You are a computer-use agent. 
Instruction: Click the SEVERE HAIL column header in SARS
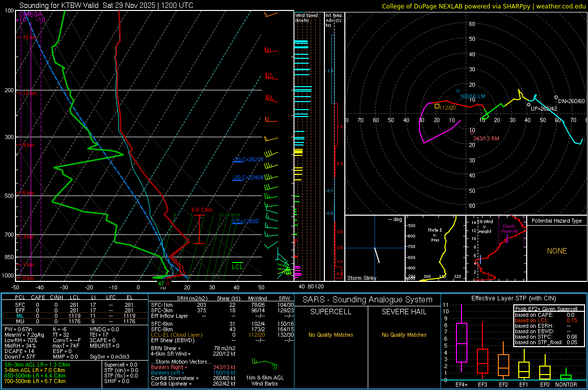pos(404,312)
